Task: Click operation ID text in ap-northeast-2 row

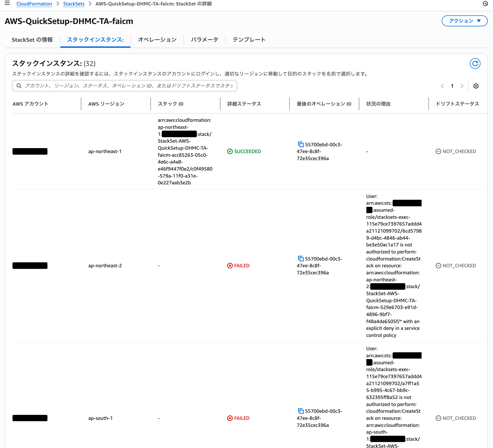Action: (x=319, y=266)
